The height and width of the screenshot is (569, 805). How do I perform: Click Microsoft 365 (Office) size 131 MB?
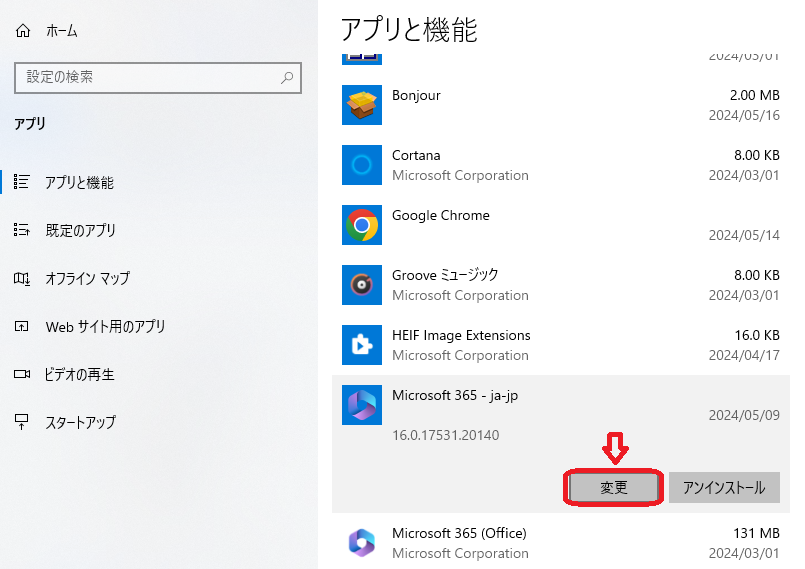tap(756, 533)
